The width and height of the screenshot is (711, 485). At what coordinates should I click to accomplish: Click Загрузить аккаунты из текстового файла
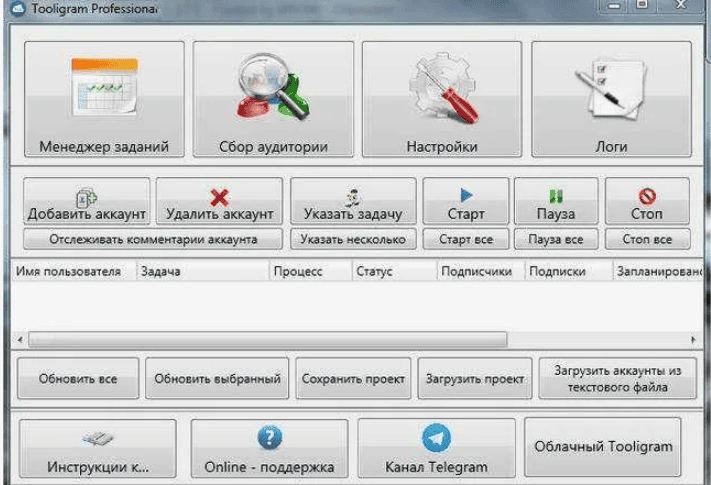[x=618, y=378]
